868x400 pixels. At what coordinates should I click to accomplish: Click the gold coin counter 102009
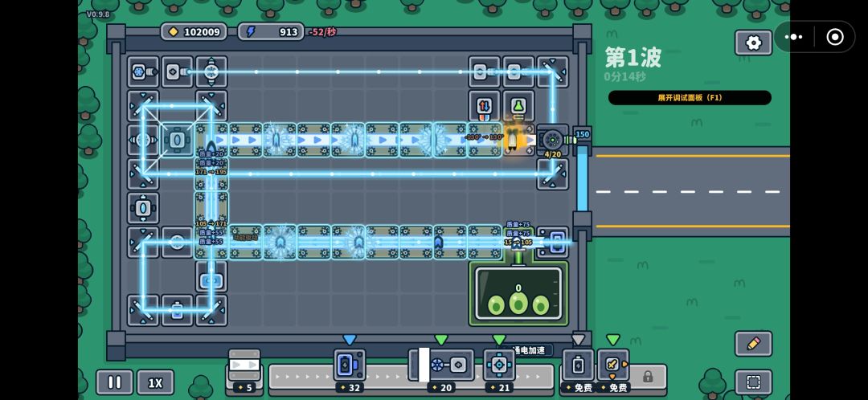coord(194,31)
